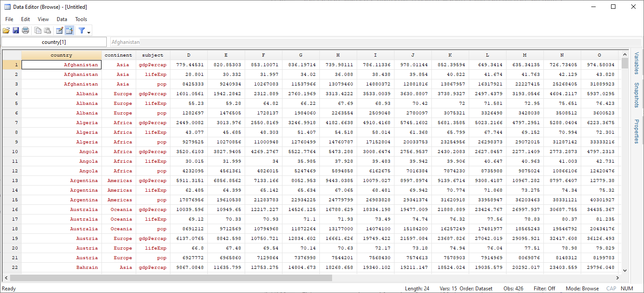Click the Browse mode magnifier icon
Viewport: 644px width, 293px height.
[69, 30]
